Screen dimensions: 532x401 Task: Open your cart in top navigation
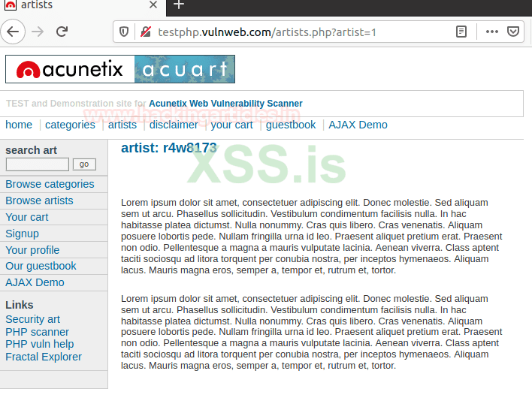[x=231, y=125]
